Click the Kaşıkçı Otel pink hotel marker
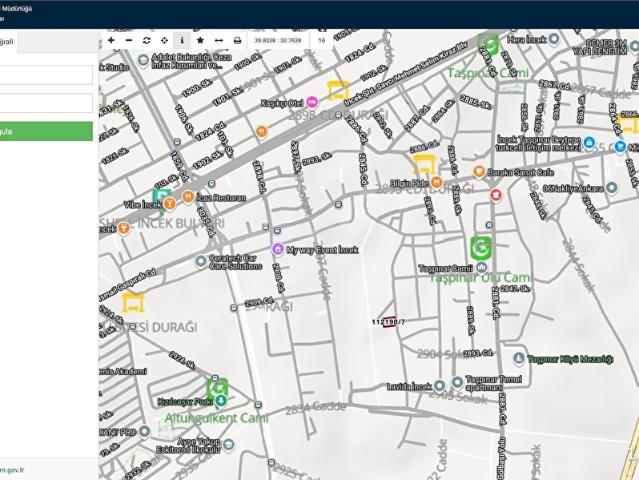639x480 pixels. point(312,102)
